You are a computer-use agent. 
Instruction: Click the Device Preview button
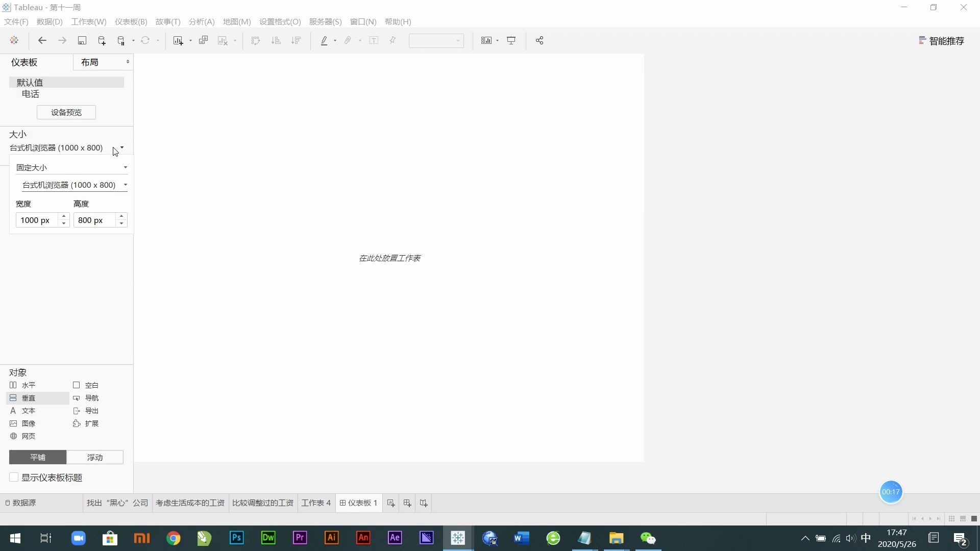[x=66, y=112]
